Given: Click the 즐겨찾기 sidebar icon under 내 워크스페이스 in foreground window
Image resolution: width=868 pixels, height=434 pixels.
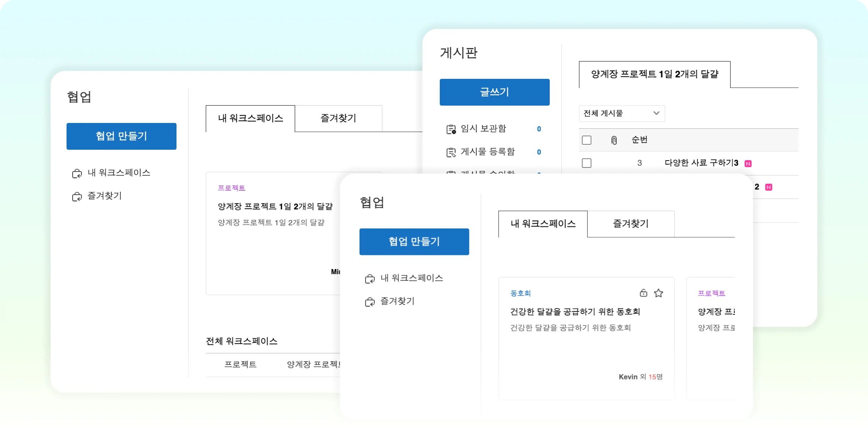Looking at the screenshot, I should tap(370, 302).
